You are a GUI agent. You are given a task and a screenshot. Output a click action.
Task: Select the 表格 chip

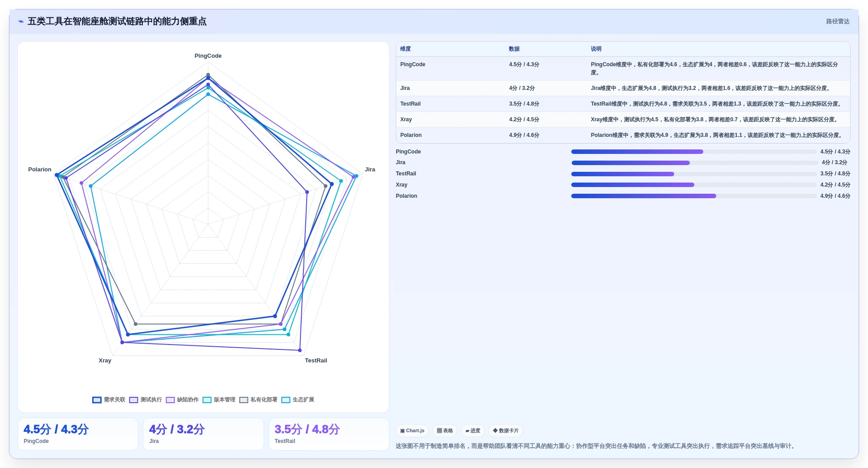coord(445,431)
